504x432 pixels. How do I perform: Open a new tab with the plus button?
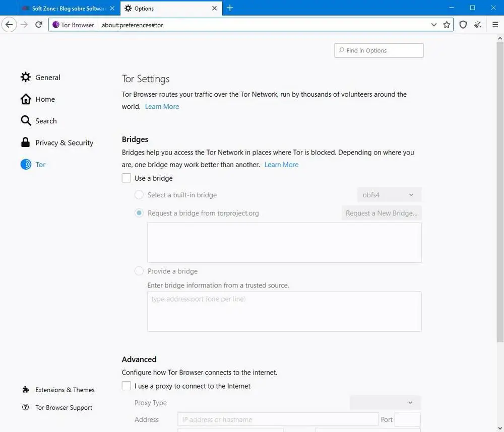click(x=230, y=8)
